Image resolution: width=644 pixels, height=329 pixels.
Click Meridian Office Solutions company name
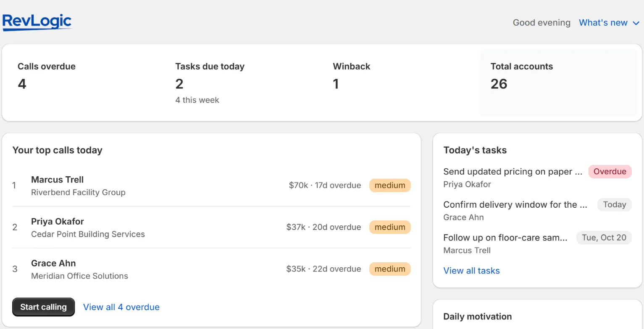(79, 276)
